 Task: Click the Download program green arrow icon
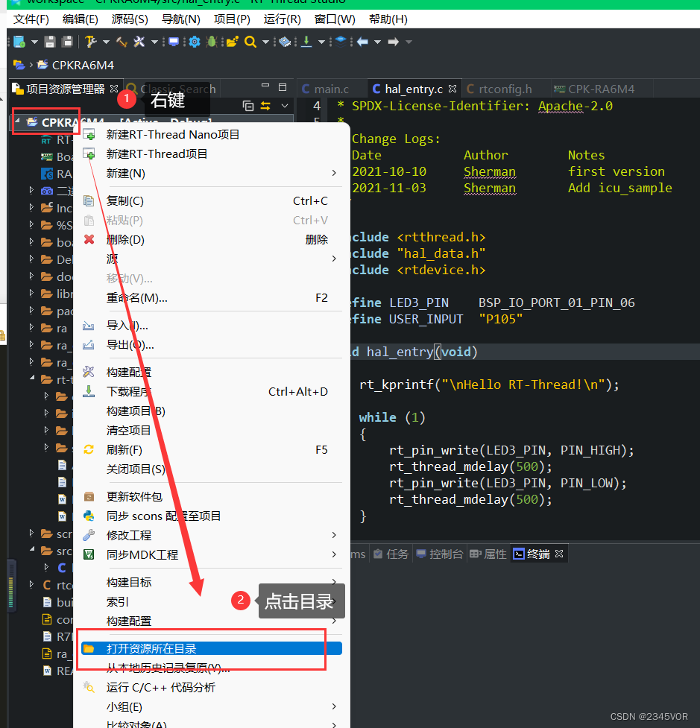pos(306,42)
